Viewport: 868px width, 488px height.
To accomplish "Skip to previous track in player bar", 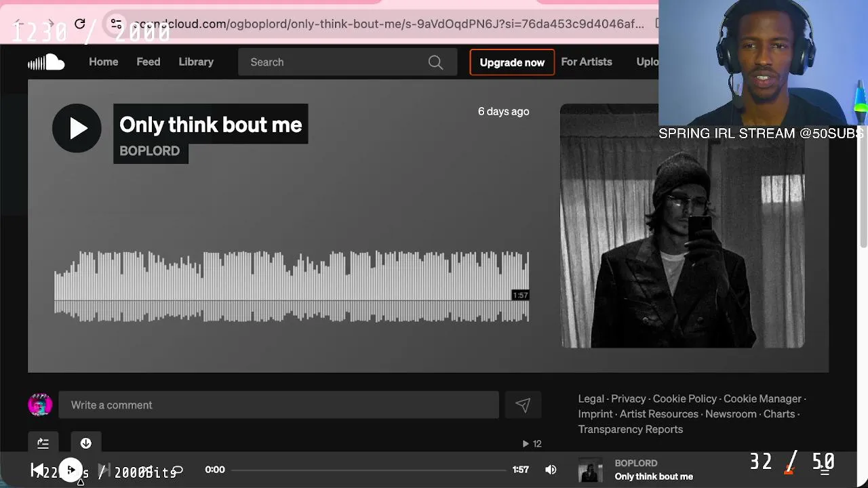I will point(37,470).
